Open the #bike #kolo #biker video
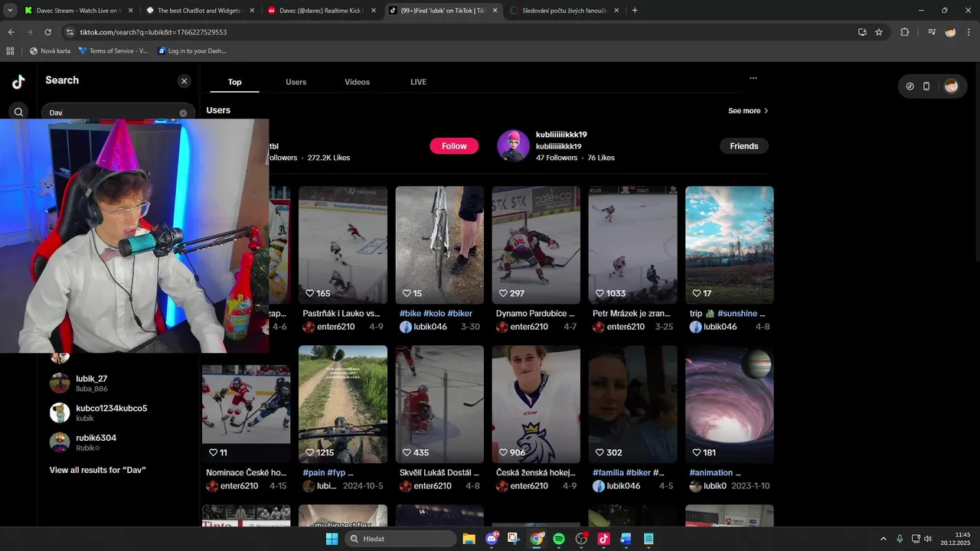The height and width of the screenshot is (551, 980). [x=439, y=245]
